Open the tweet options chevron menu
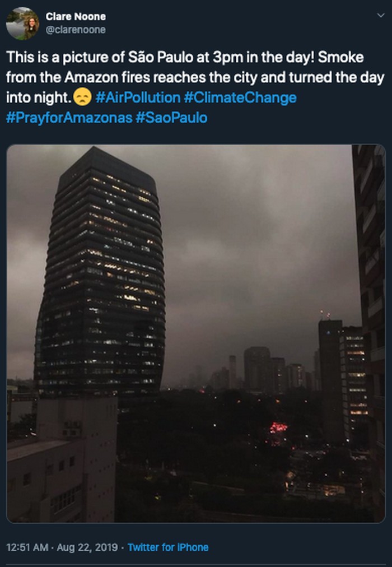The width and height of the screenshot is (392, 567). (x=381, y=16)
